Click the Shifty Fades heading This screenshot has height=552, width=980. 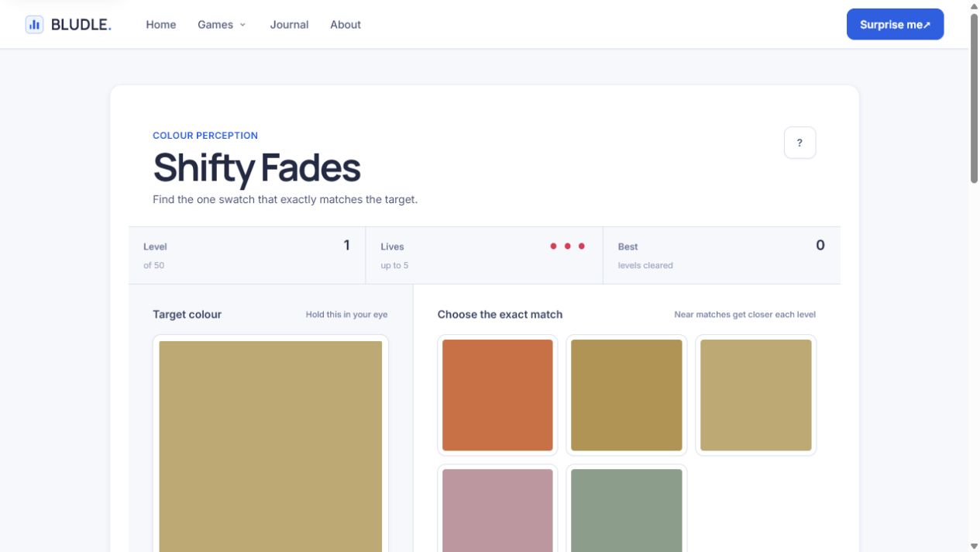[256, 167]
